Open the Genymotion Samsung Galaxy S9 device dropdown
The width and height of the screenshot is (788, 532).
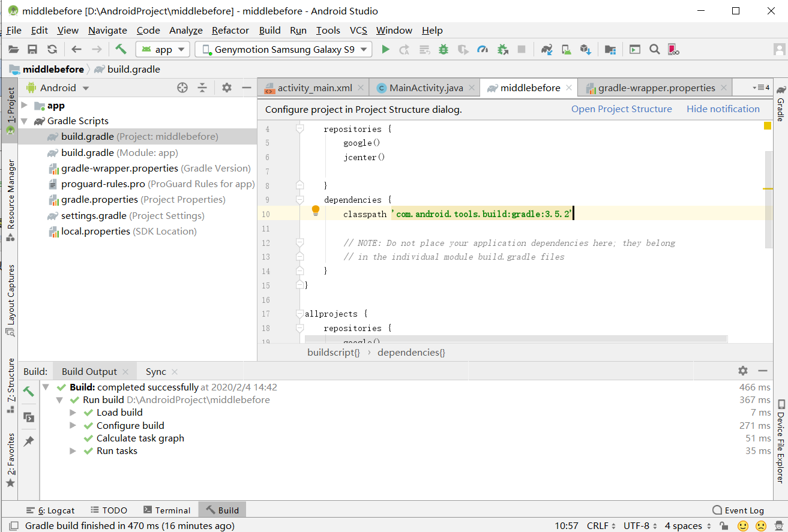284,50
